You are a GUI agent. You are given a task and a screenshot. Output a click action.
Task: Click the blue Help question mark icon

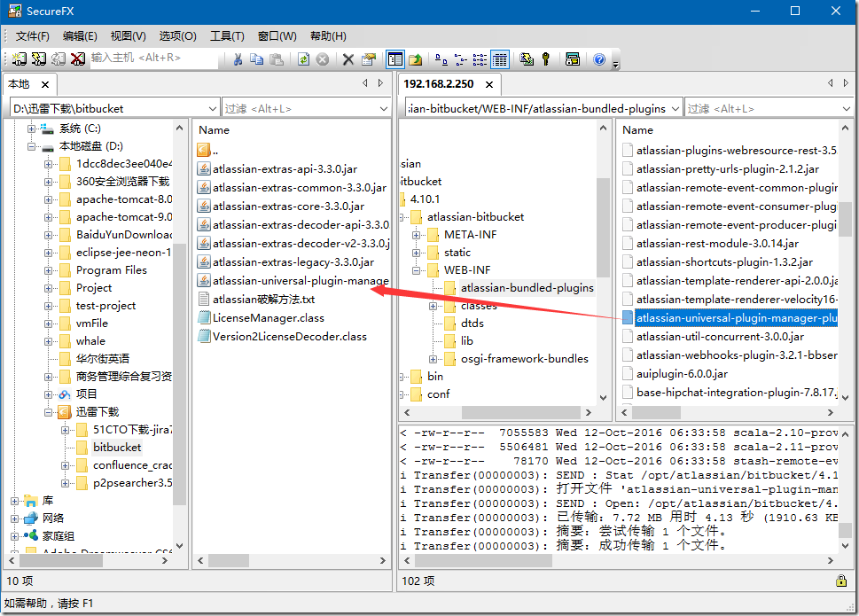(x=599, y=59)
